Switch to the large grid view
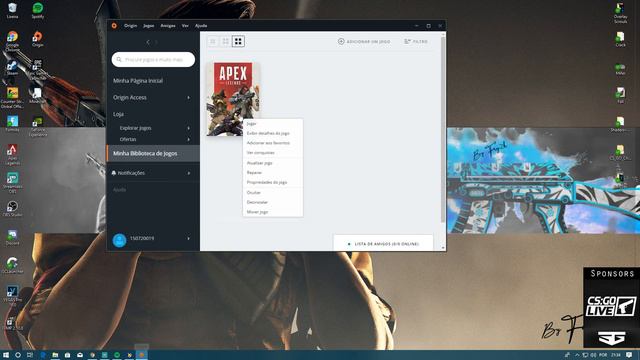 pyautogui.click(x=238, y=42)
